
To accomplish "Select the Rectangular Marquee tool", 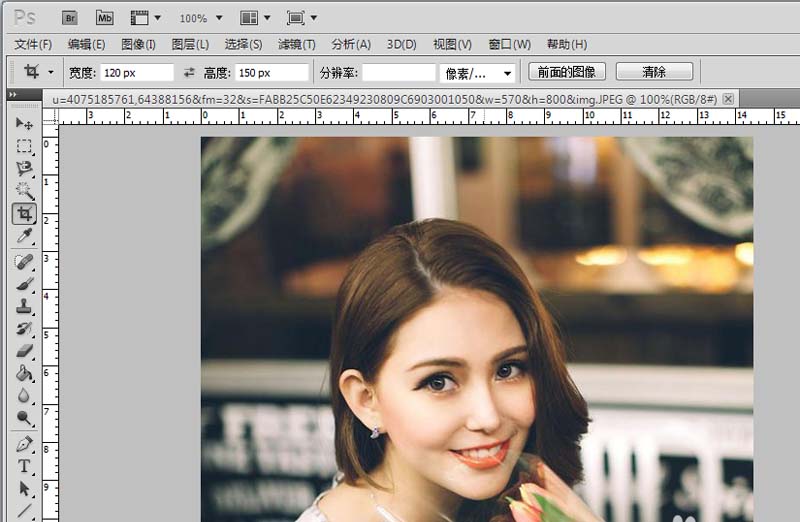I will pos(25,146).
